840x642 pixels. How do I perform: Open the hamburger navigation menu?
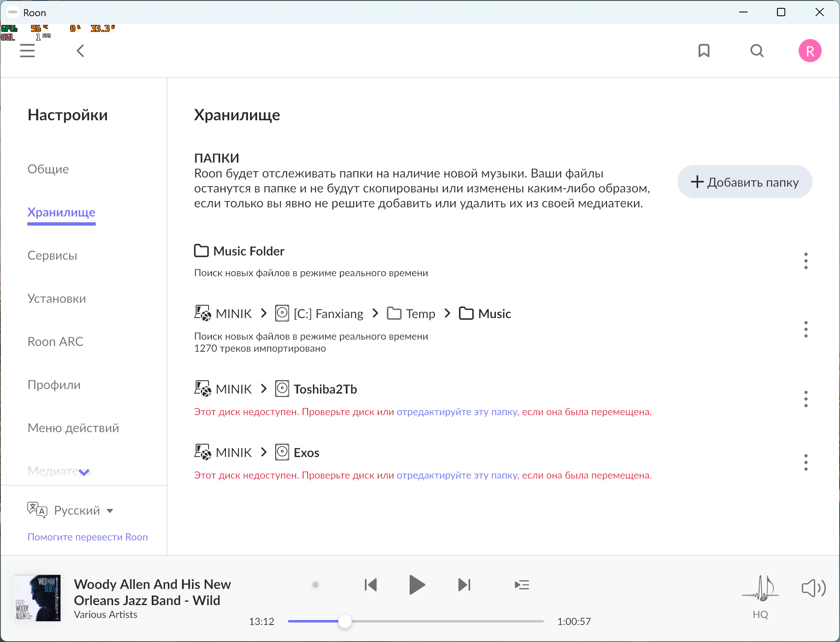click(x=27, y=51)
